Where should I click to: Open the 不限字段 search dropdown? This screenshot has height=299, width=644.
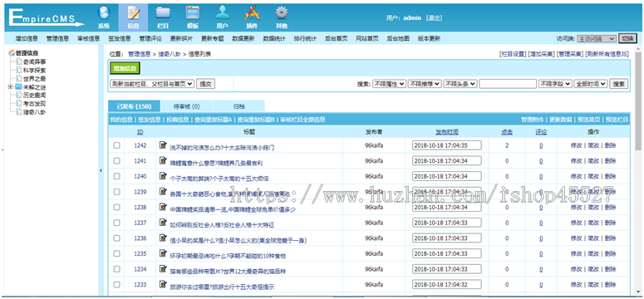coord(555,84)
